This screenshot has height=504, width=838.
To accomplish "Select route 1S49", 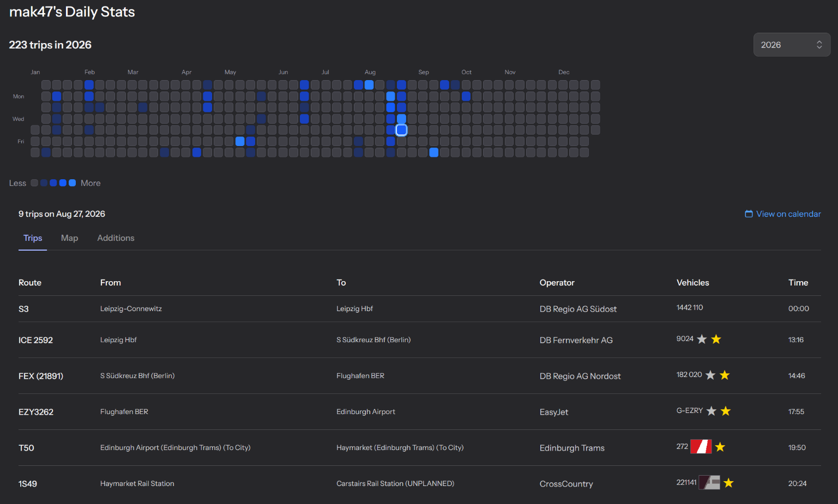I will point(28,484).
